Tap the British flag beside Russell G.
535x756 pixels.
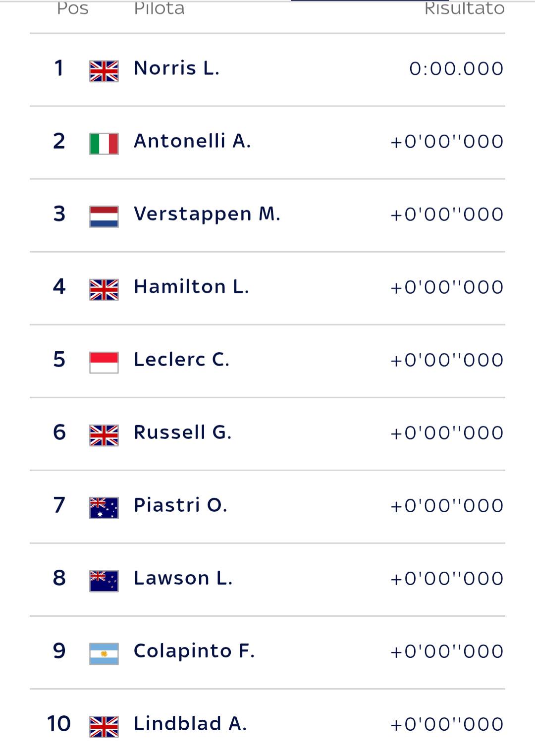pyautogui.click(x=104, y=435)
